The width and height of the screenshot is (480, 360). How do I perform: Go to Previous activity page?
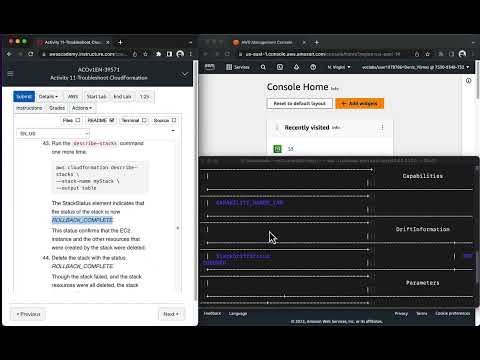pyautogui.click(x=28, y=314)
